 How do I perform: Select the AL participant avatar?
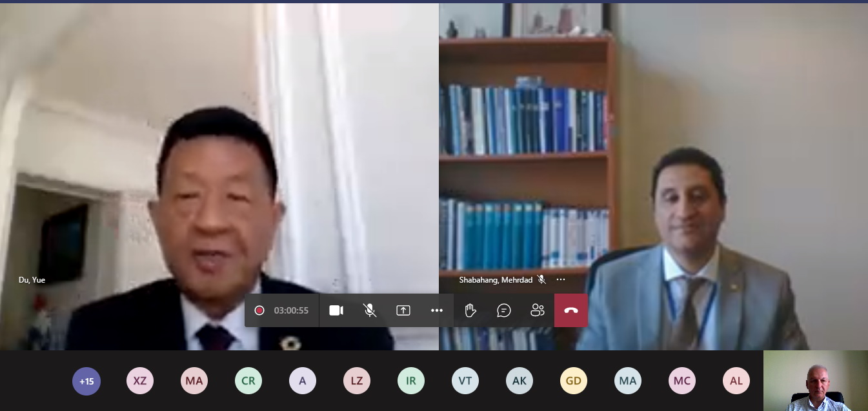coord(737,381)
